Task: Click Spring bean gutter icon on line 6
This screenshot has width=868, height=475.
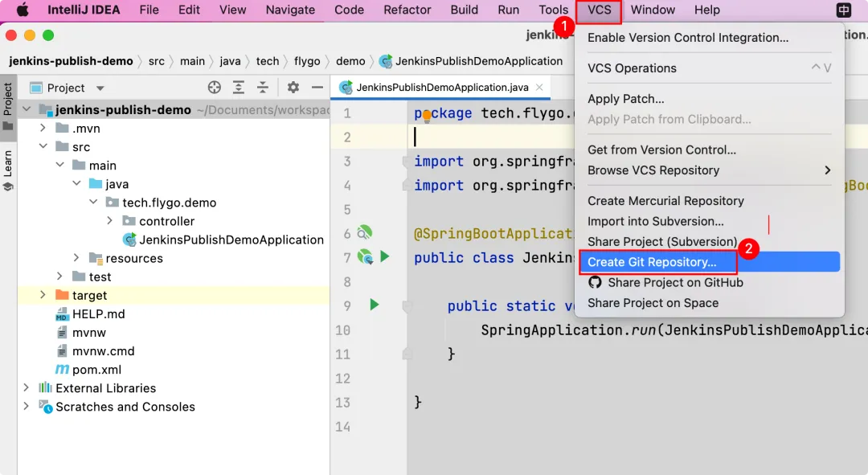Action: [364, 232]
